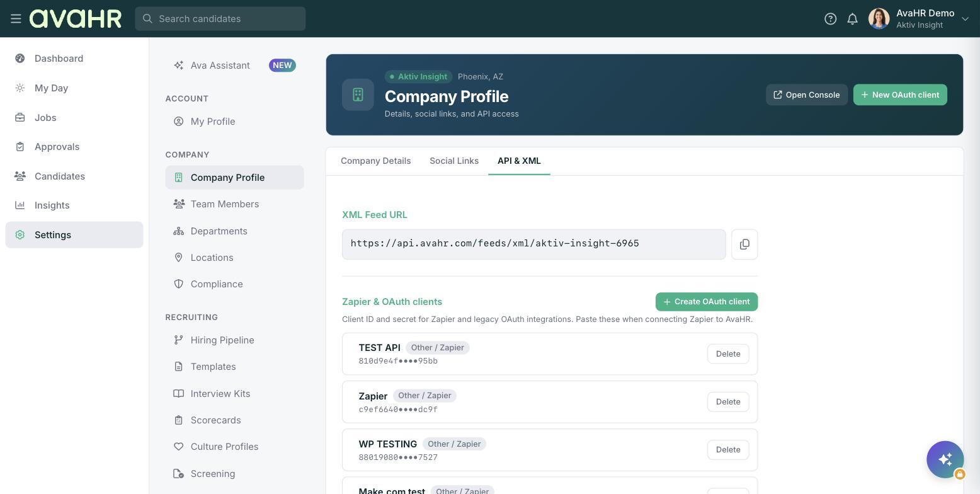Open the Ava sparkle chat bubble

point(945,459)
